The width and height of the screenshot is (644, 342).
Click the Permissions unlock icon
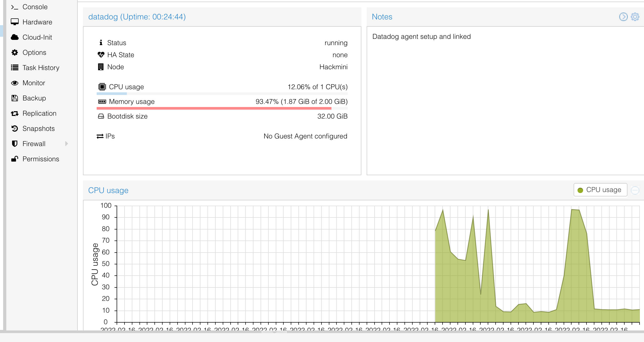tap(15, 159)
